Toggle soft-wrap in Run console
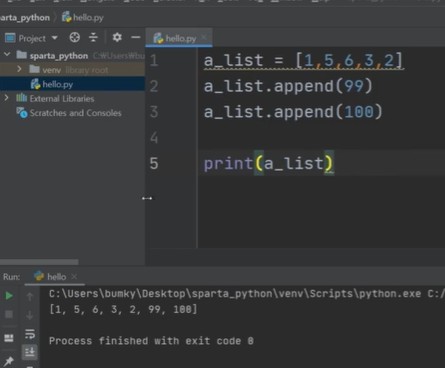The height and width of the screenshot is (368, 445). pyautogui.click(x=30, y=334)
